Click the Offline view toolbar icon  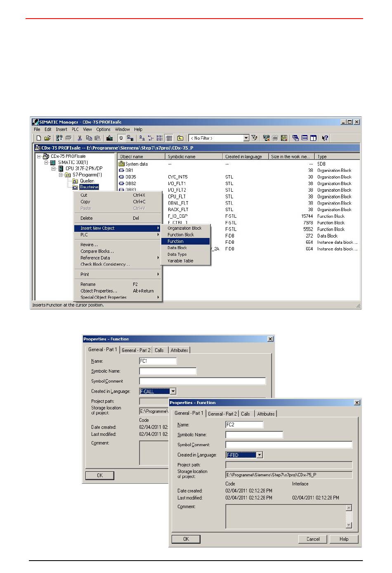pos(130,138)
